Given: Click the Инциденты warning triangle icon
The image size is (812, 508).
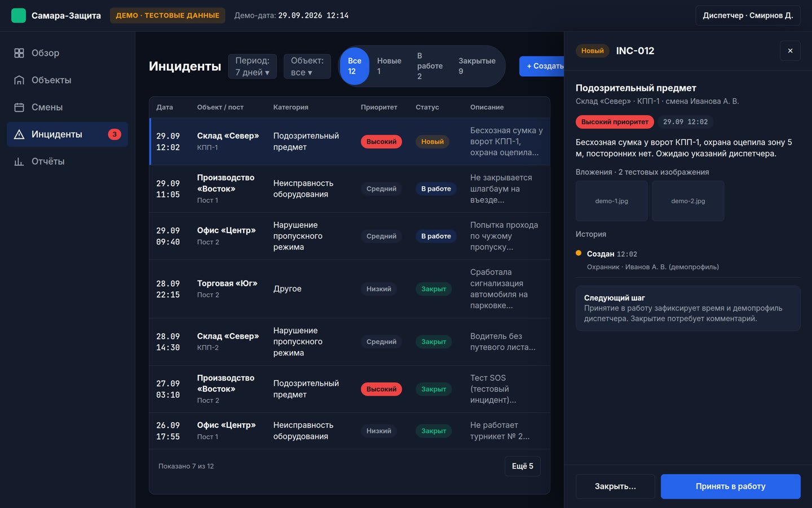Looking at the screenshot, I should 19,134.
